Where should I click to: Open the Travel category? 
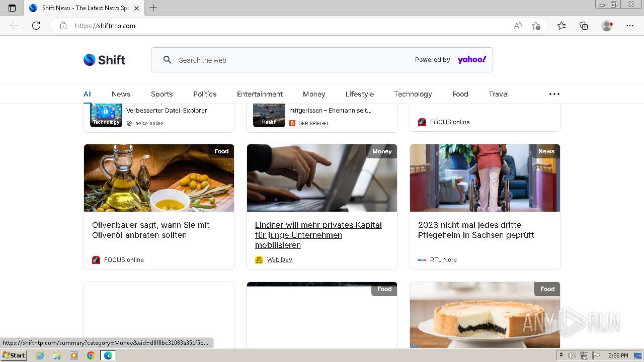pyautogui.click(x=499, y=94)
